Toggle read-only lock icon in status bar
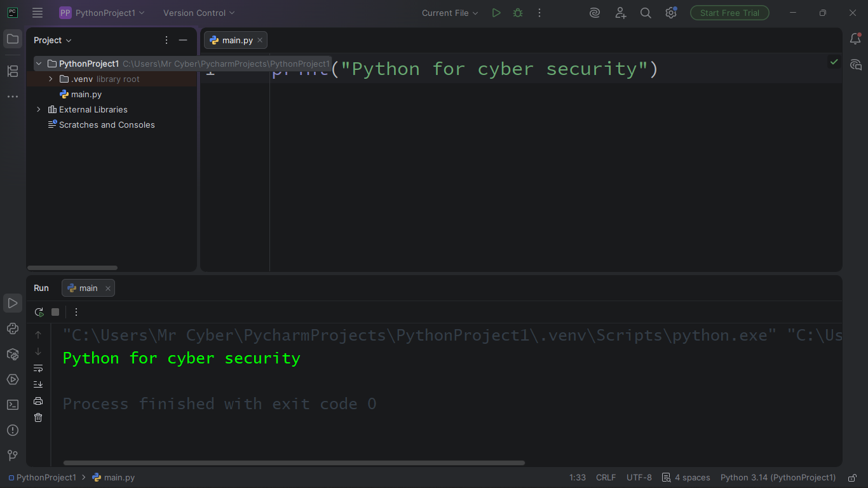 click(x=851, y=477)
